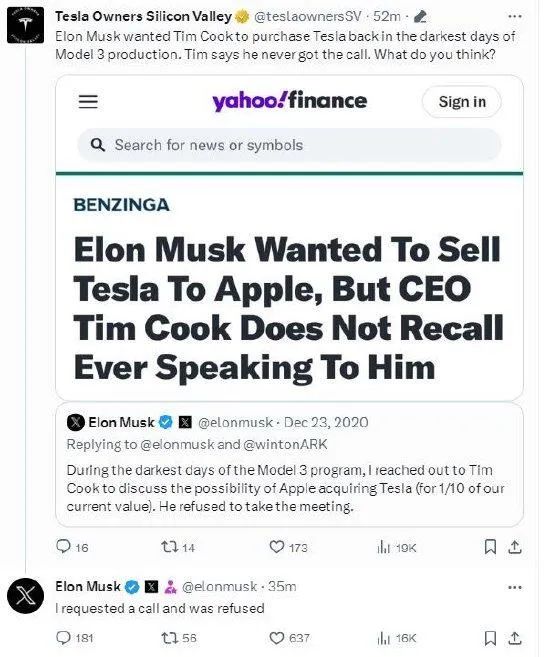Like Elon Musk's reply with 637 likes
Viewport: 550px width, 657px height.
(x=289, y=638)
